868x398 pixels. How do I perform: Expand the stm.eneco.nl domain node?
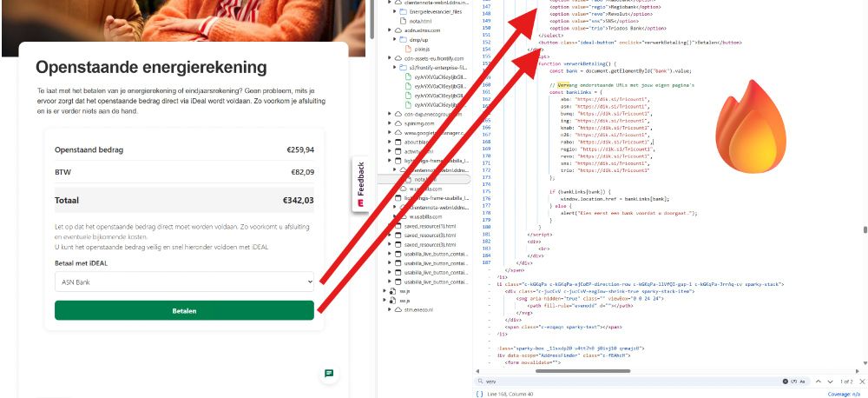point(391,309)
